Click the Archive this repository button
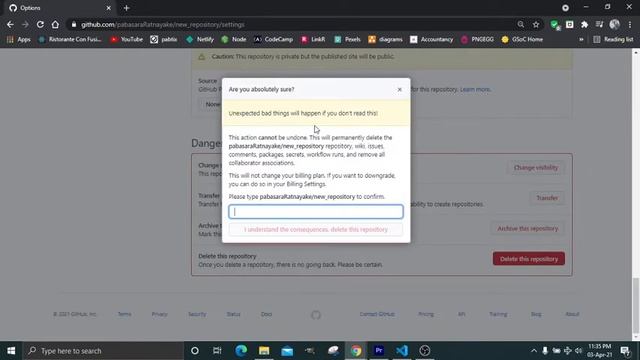The height and width of the screenshot is (360, 640). coord(527,229)
